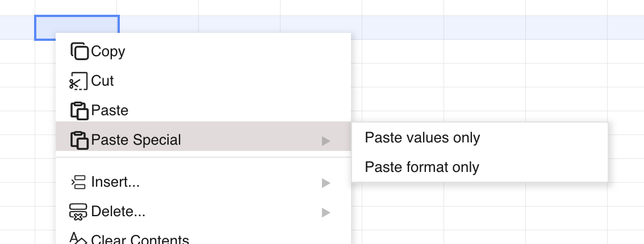
Task: Click the clipboard icon beside Paste Special
Action: (79, 140)
